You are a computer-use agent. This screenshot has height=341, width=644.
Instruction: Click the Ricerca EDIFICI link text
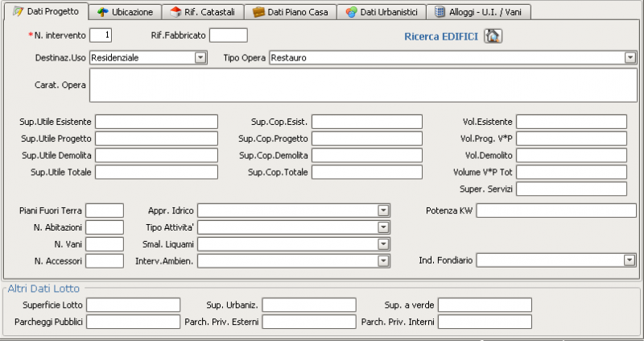[x=441, y=37]
